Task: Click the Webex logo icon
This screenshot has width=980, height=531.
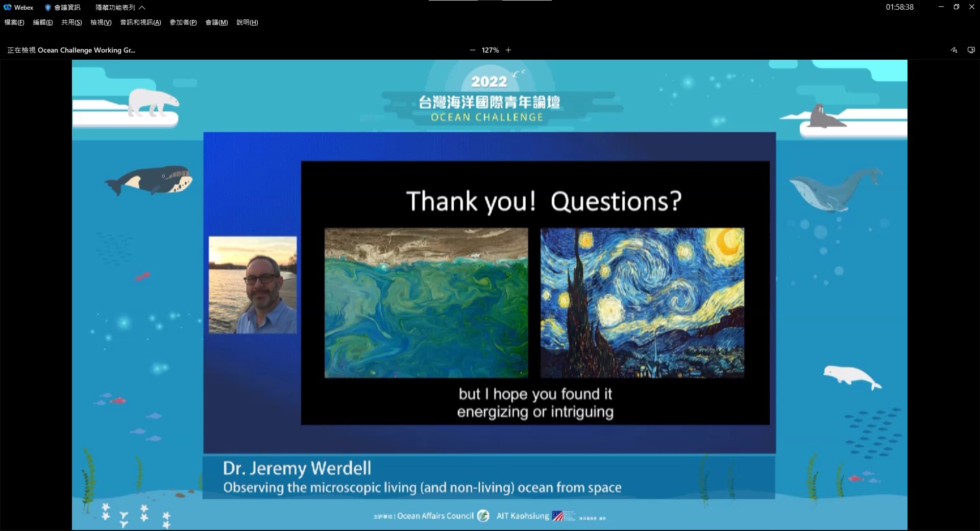Action: point(8,7)
